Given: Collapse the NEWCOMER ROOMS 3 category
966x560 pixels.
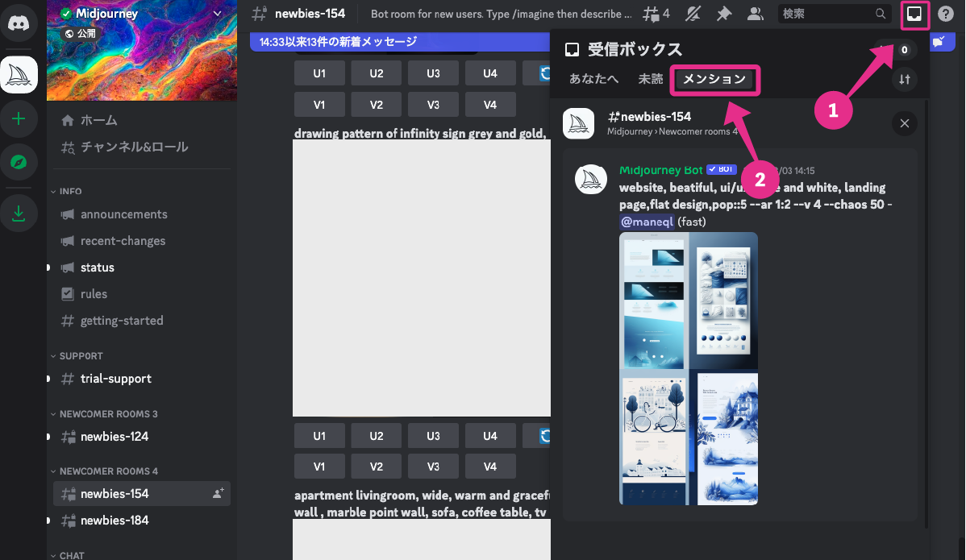Looking at the screenshot, I should pos(104,414).
